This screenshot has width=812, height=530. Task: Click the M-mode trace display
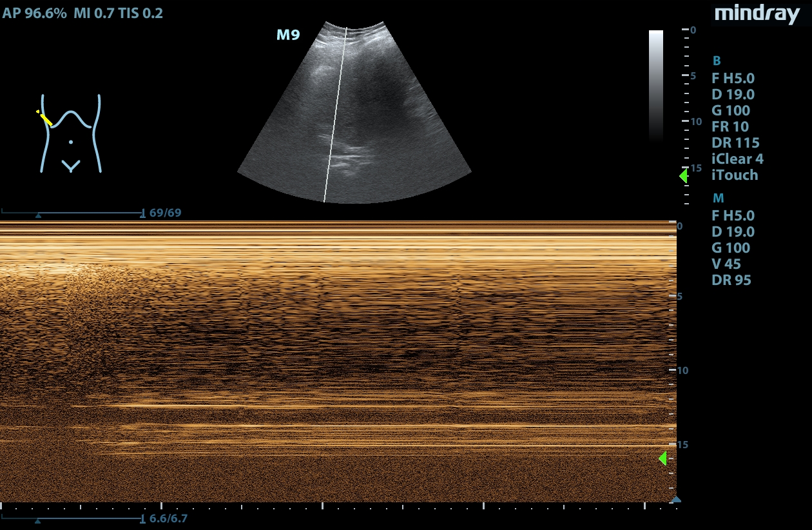(338, 362)
